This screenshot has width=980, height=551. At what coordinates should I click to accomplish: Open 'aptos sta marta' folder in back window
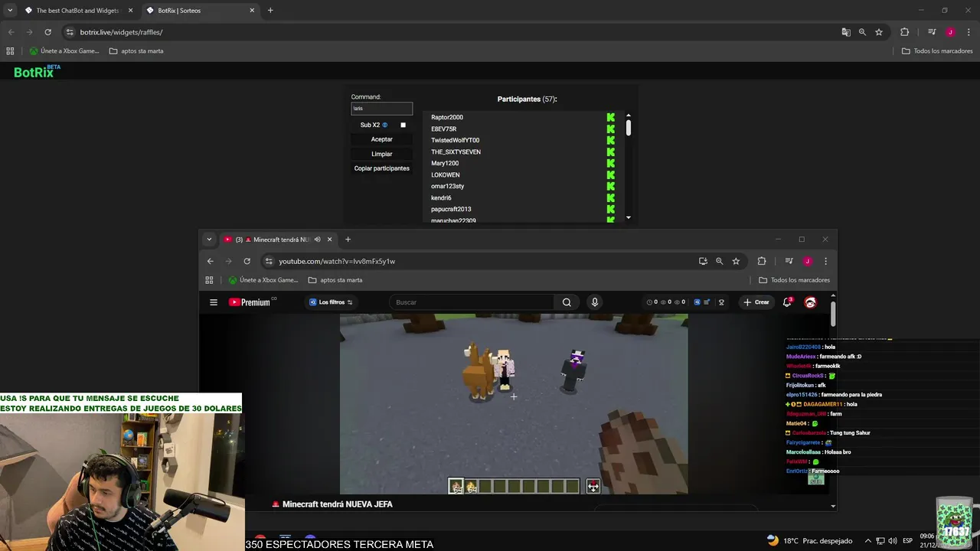pyautogui.click(x=136, y=51)
